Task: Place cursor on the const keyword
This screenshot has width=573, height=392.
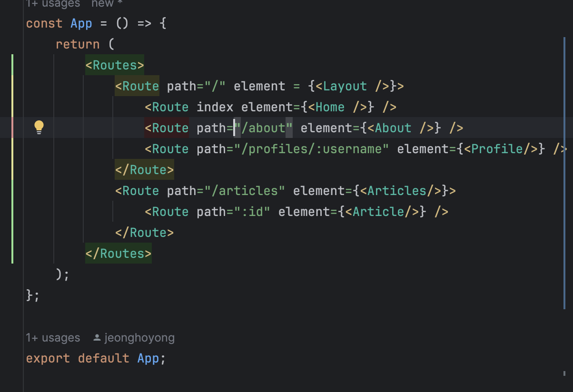Action: click(44, 23)
